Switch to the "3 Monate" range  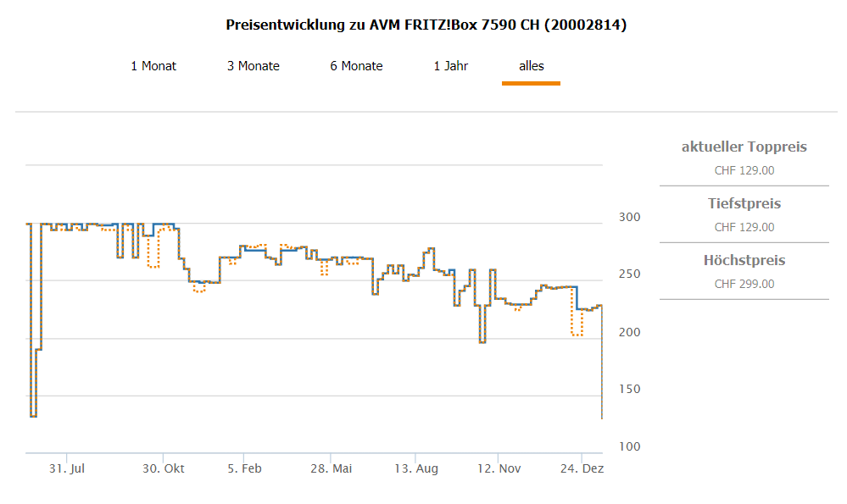[x=254, y=66]
